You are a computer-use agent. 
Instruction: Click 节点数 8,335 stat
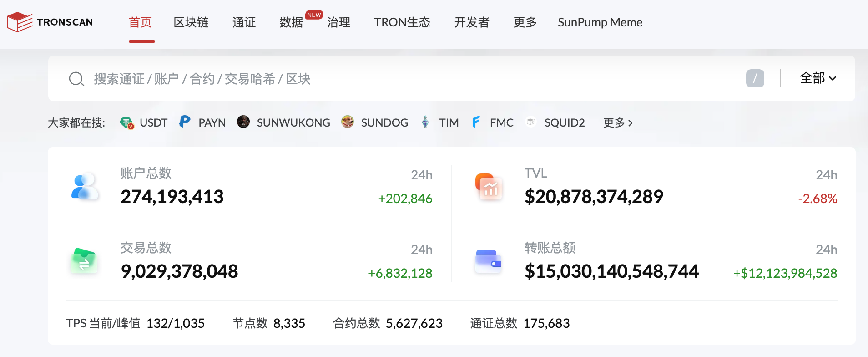tap(269, 323)
